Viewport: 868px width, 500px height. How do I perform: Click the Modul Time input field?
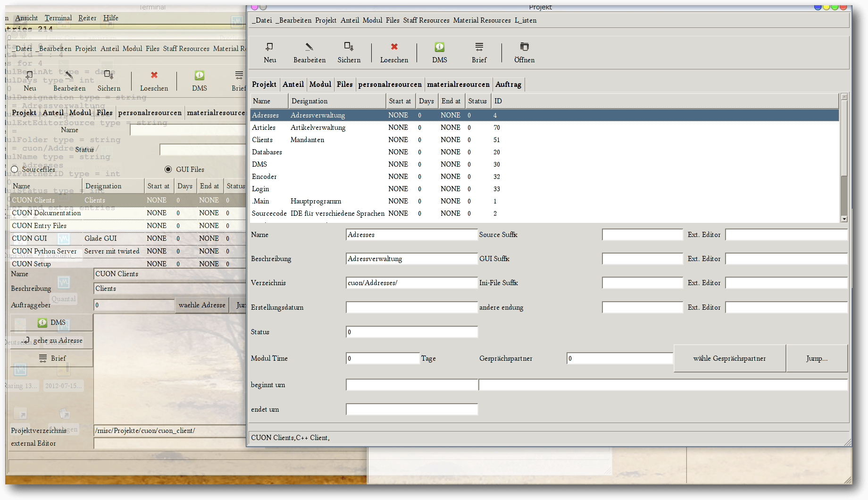(382, 358)
